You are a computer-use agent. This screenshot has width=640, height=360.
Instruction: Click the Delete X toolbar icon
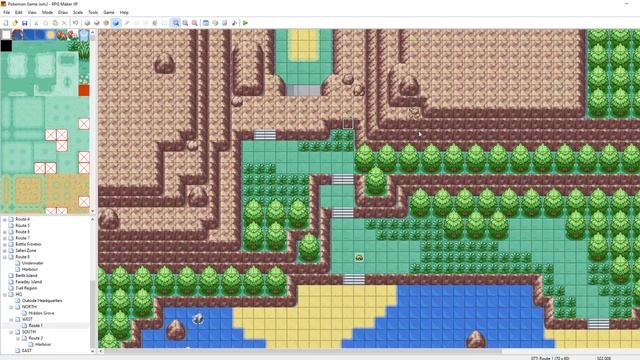[x=64, y=23]
